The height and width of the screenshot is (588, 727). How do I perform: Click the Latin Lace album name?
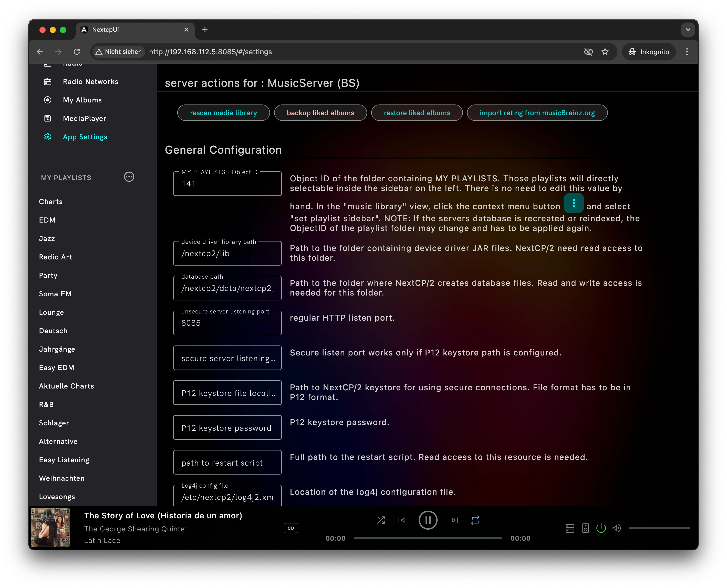click(x=102, y=541)
